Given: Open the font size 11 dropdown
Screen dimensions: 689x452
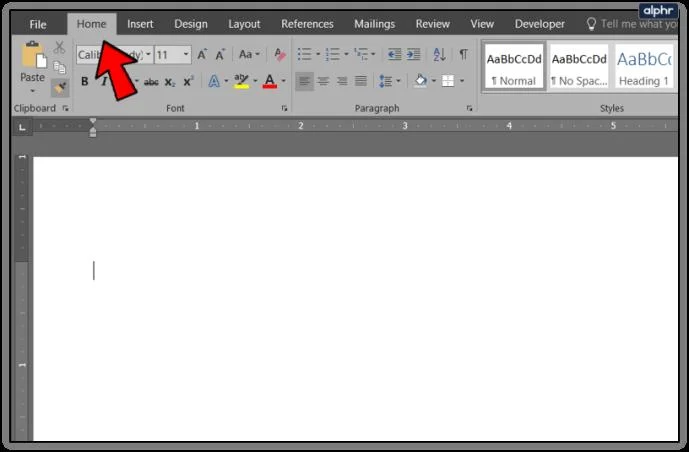Looking at the screenshot, I should (186, 54).
